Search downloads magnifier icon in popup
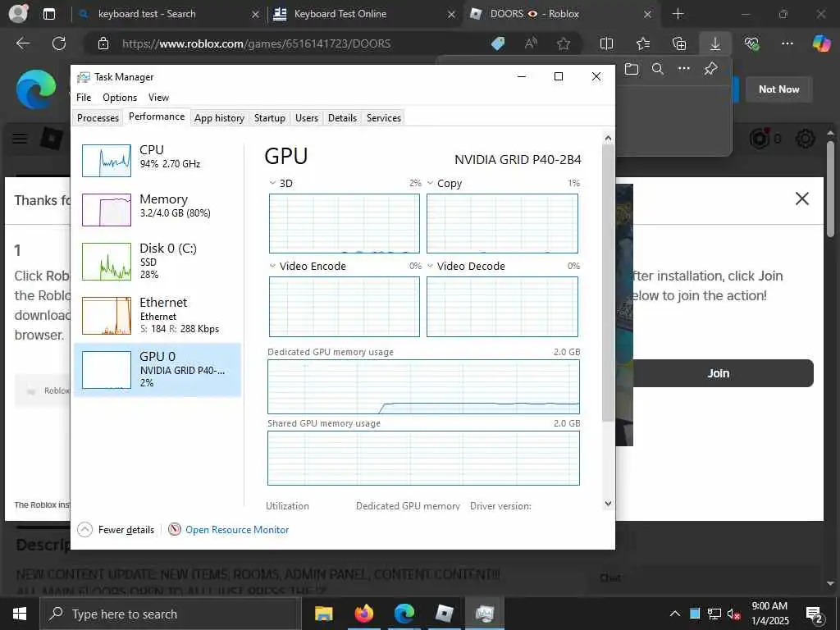The image size is (840, 630). tap(658, 69)
